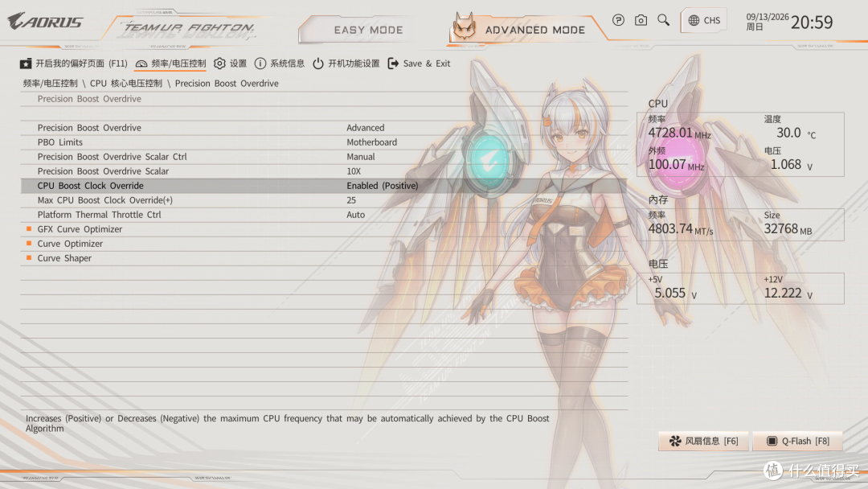
Task: Change language with the CHS globe button
Action: [x=703, y=20]
